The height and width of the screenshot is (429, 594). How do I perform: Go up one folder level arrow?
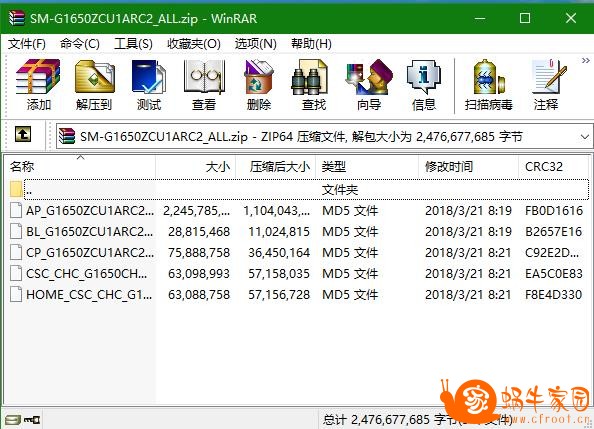[x=23, y=134]
